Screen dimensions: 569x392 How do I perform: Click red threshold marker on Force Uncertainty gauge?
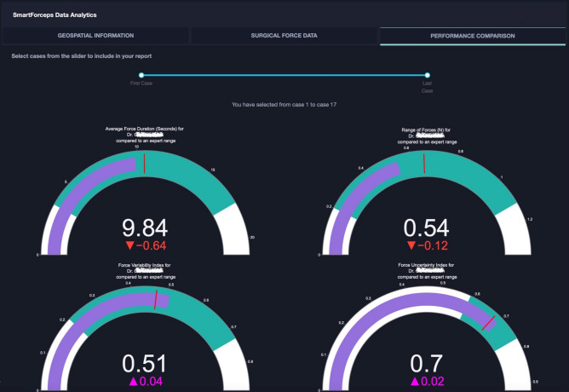click(488, 322)
